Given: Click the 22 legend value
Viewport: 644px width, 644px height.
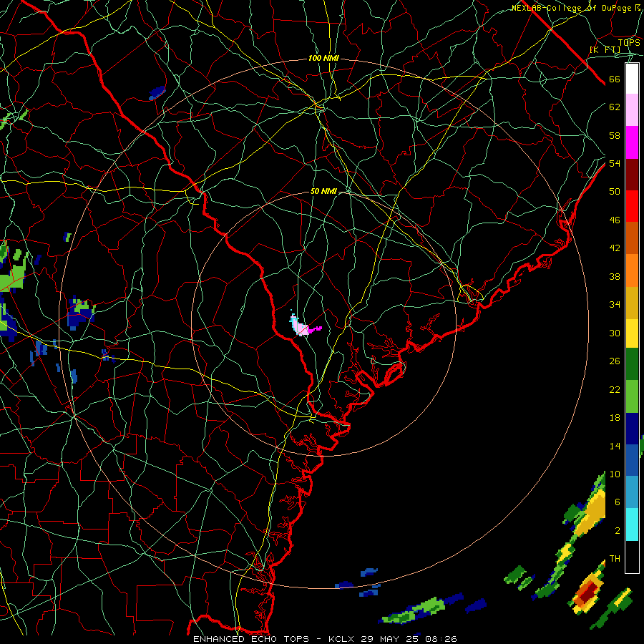Looking at the screenshot, I should click(x=615, y=389).
